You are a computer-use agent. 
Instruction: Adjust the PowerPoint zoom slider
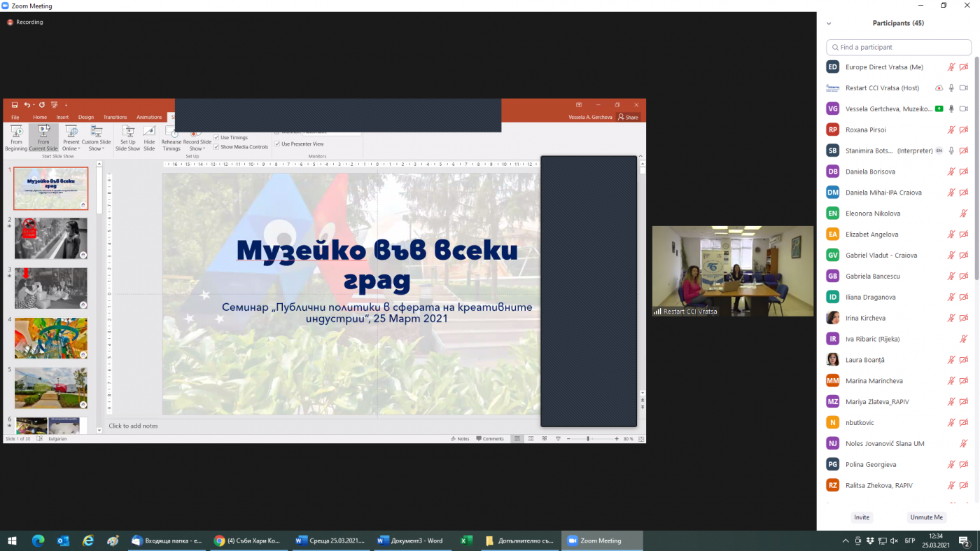588,439
